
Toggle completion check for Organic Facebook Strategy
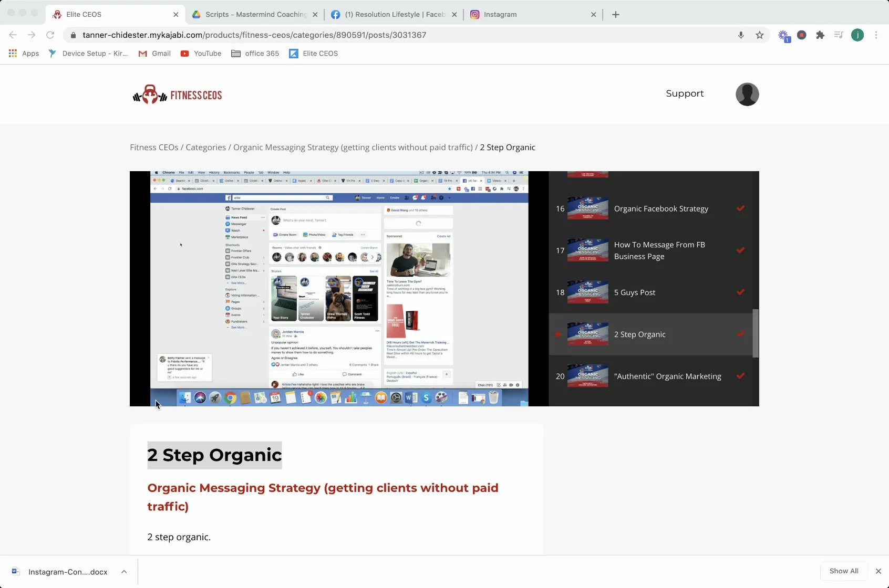pos(740,208)
